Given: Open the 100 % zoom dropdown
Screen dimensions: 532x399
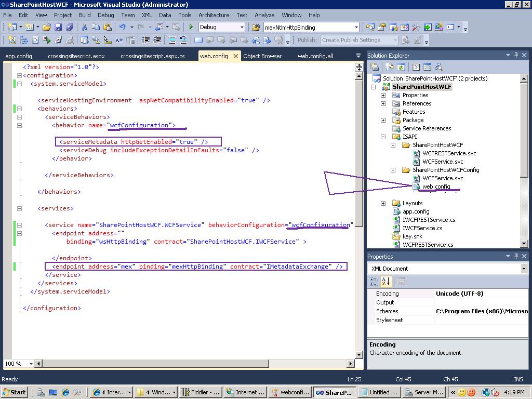Looking at the screenshot, I should [31, 364].
